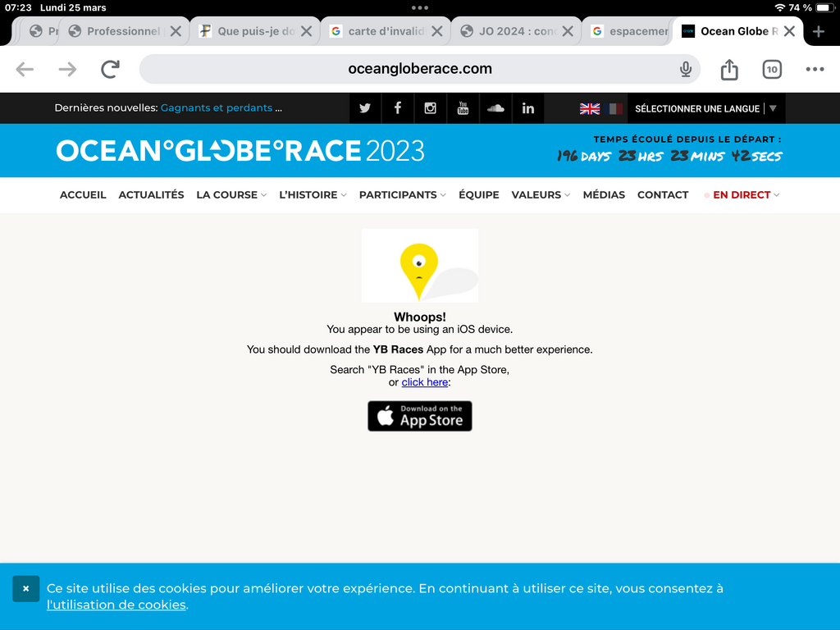840x630 pixels.
Task: Tap the microphone voice search icon
Action: point(685,69)
